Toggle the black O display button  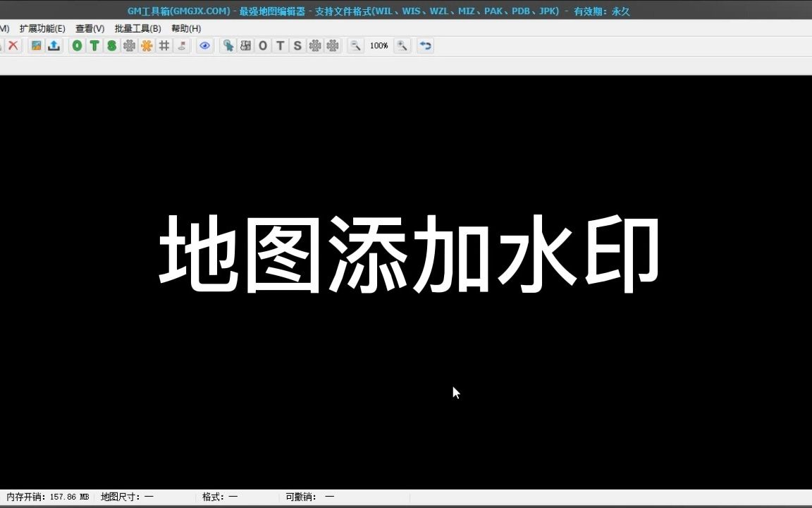pyautogui.click(x=262, y=45)
